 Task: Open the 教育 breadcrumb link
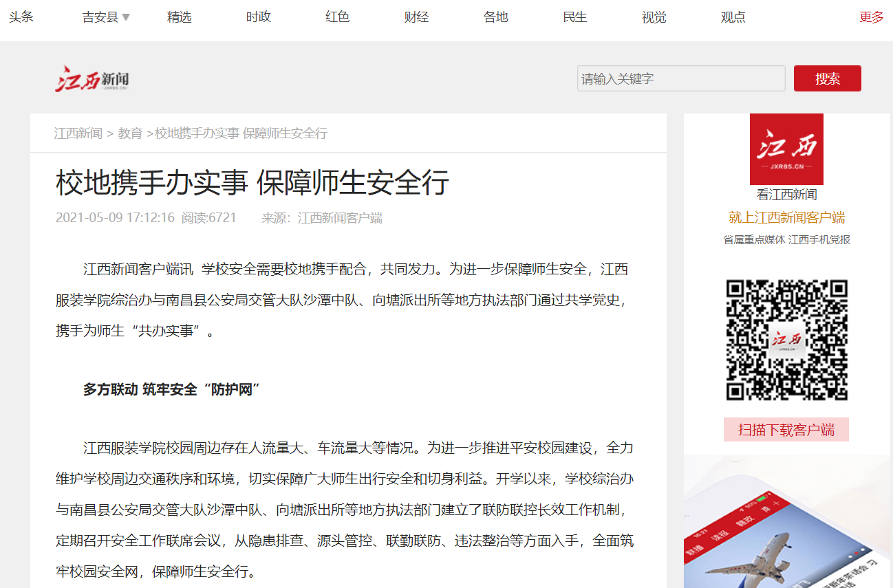[x=130, y=133]
